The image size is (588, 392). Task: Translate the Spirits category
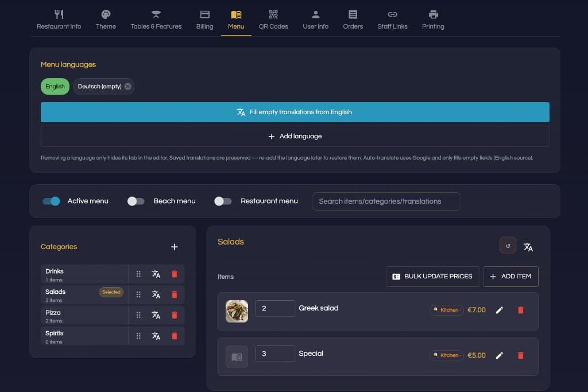pos(156,336)
